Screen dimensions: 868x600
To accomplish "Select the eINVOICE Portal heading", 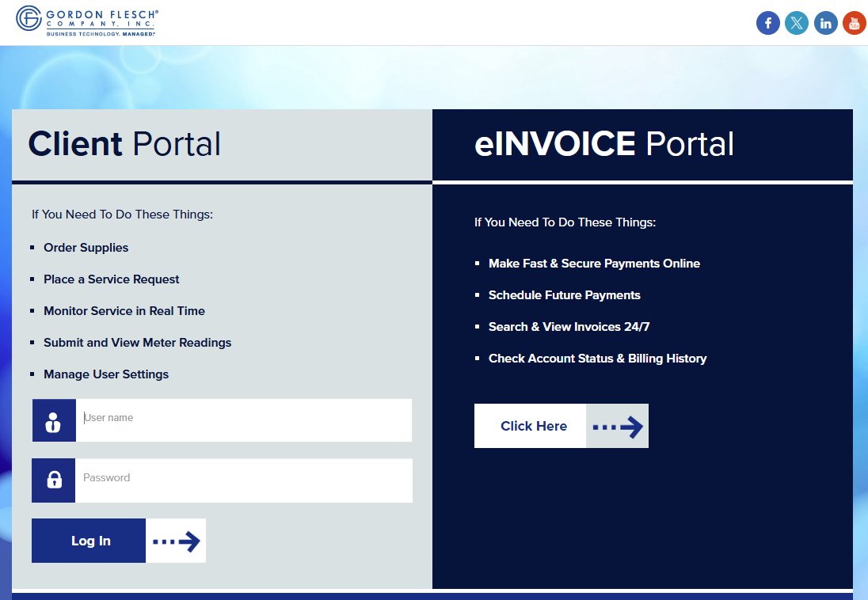I will 604,144.
